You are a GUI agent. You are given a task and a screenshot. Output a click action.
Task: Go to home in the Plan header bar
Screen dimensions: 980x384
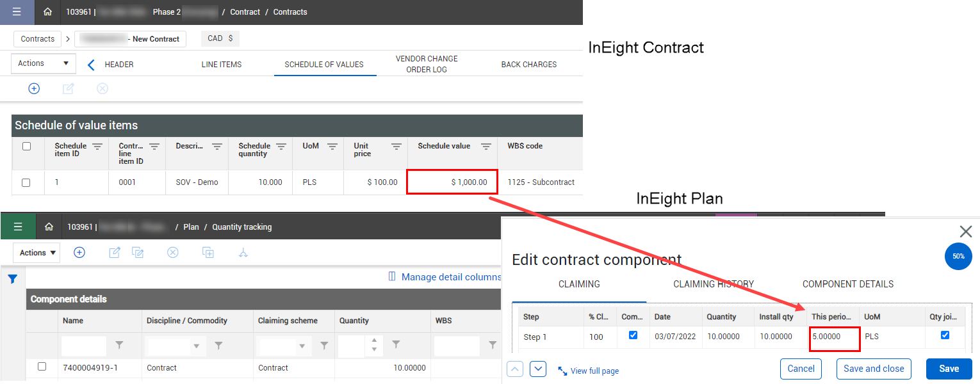[x=49, y=227]
